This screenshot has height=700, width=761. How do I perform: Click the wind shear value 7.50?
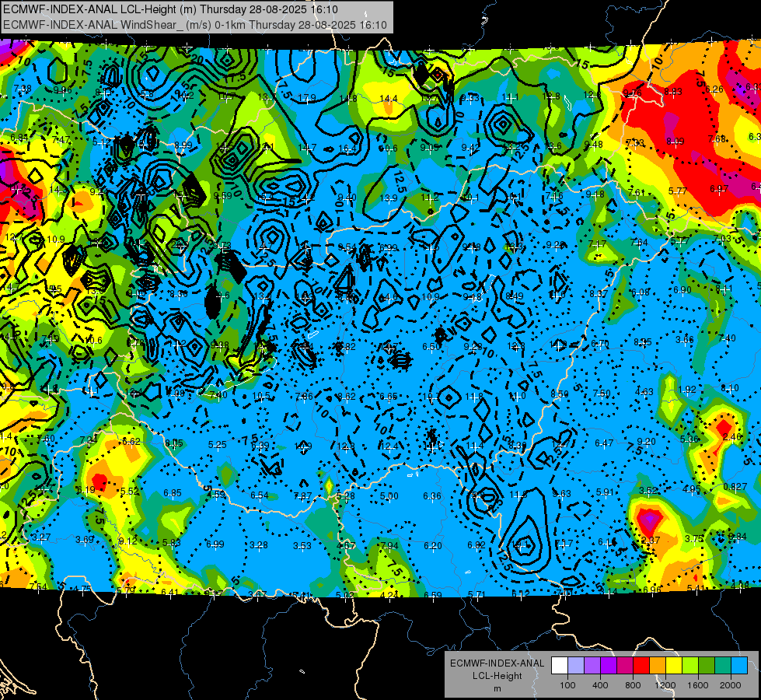click(x=602, y=393)
